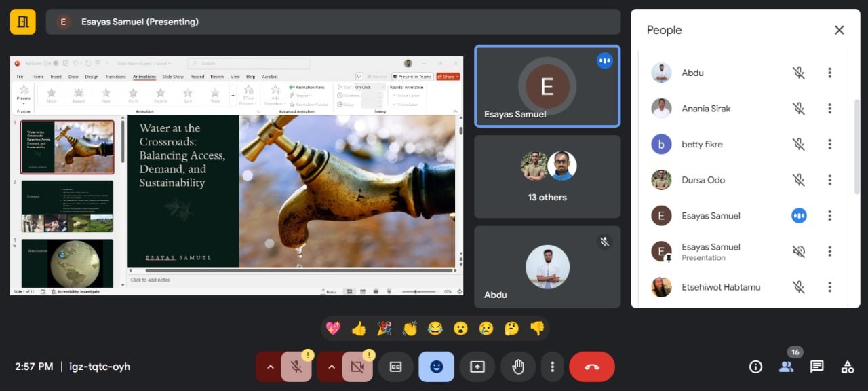
Task: Open the three-dot more options in toolbar
Action: (x=553, y=367)
